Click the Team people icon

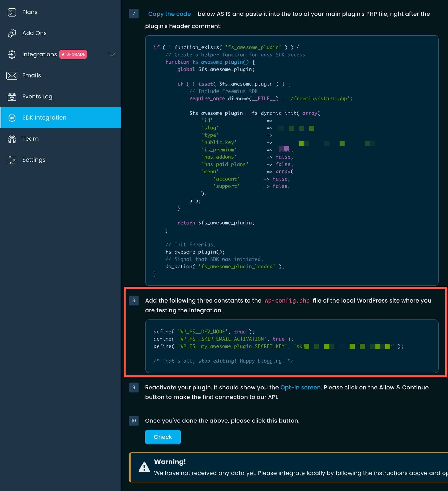(12, 139)
